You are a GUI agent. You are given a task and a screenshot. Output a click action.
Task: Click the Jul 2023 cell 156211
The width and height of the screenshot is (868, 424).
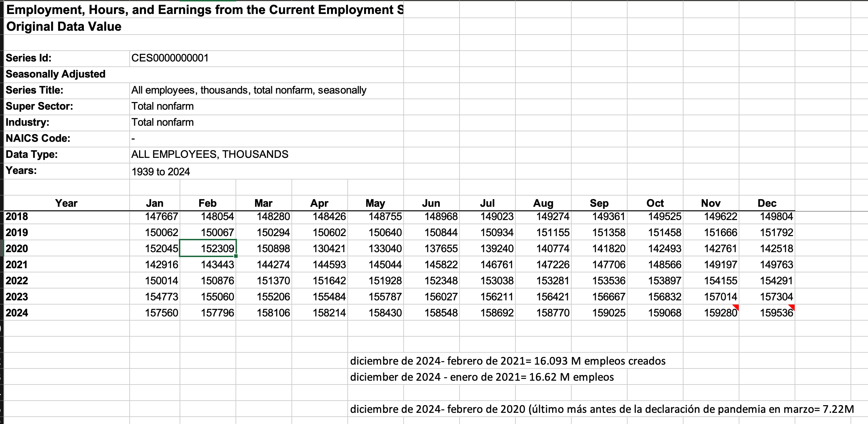tap(497, 297)
